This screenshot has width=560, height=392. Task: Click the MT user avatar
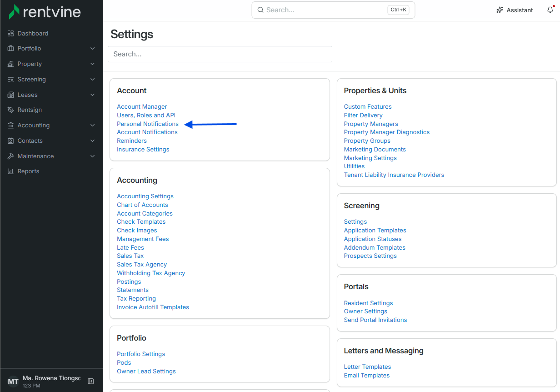click(x=13, y=382)
